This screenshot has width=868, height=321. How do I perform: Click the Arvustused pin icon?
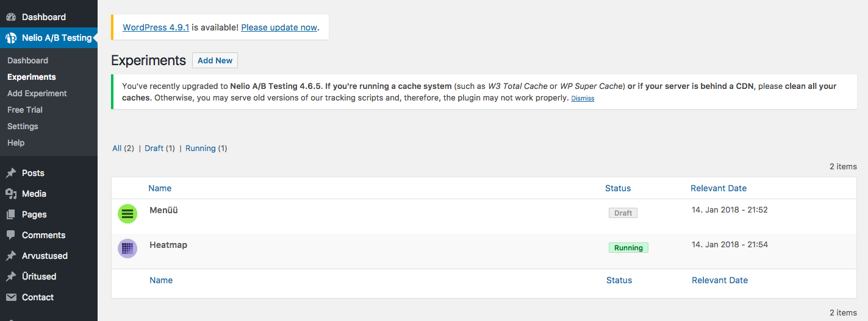11,256
